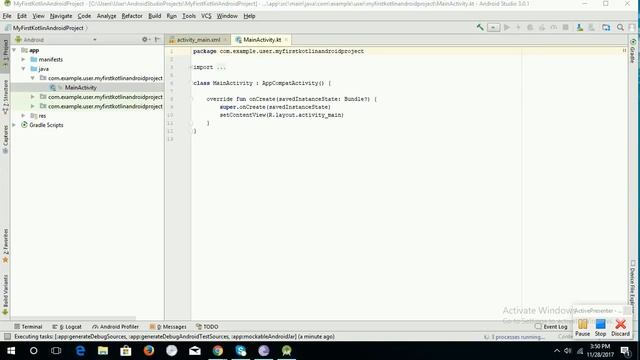The height and width of the screenshot is (360, 640).
Task: Pause the ActivePresenter recording
Action: coord(582,328)
